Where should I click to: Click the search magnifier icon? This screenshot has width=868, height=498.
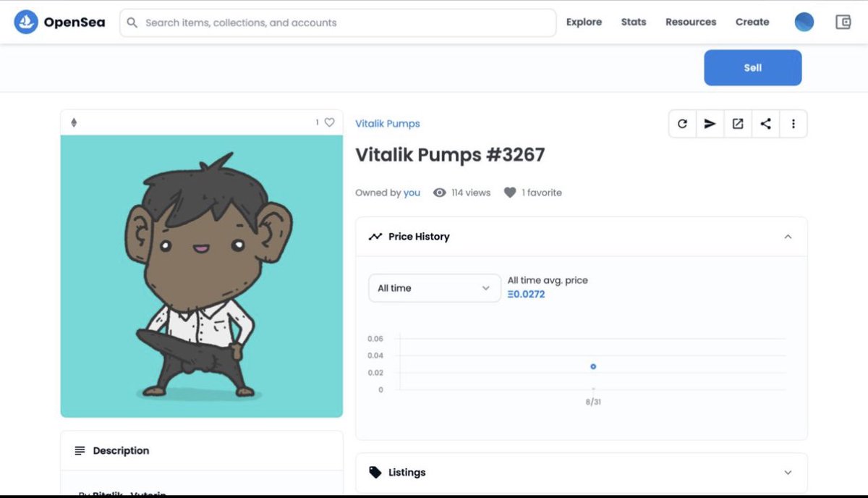point(132,22)
